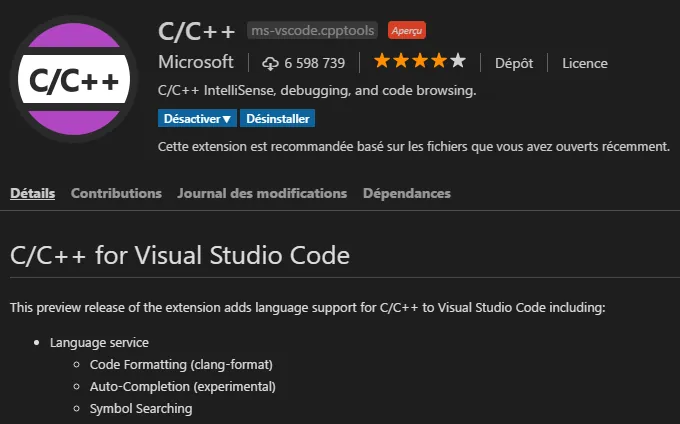Click the cloud download count icon
Screen dimensions: 680x424
pyautogui.click(x=270, y=63)
